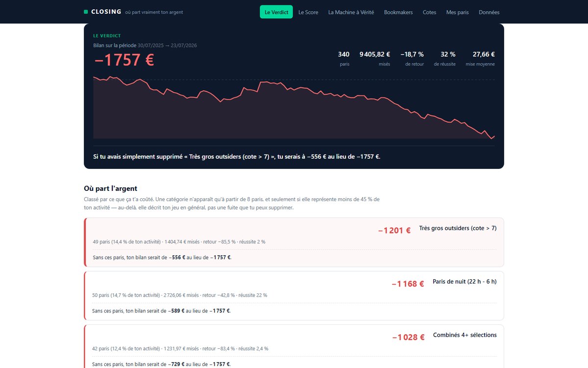
Task: Click the 'Où part l'argent' heading
Action: click(x=111, y=188)
